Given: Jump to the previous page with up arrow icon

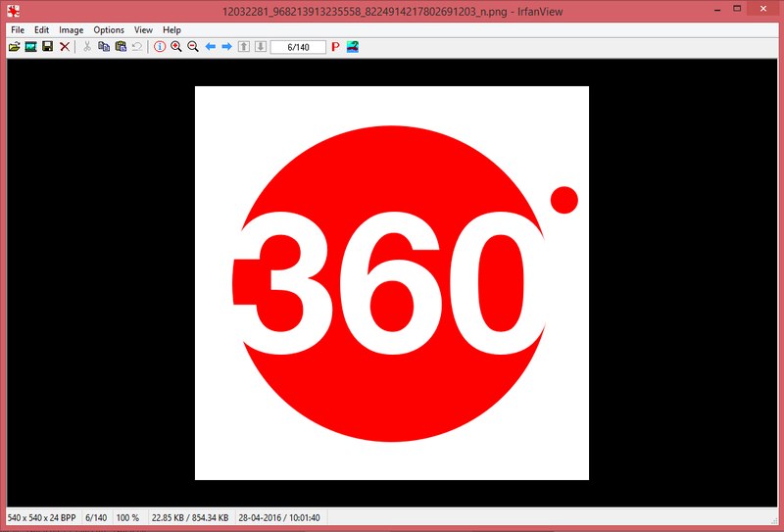Looking at the screenshot, I should 243,47.
